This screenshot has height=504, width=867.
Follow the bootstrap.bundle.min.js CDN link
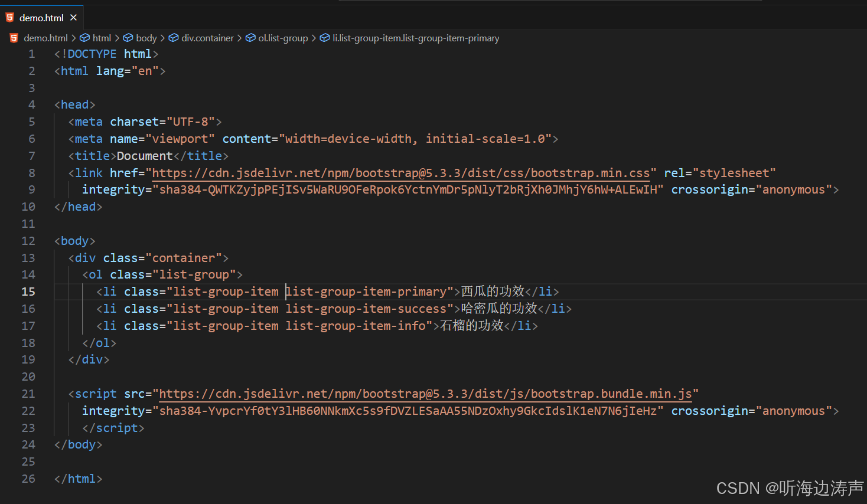[x=425, y=394]
